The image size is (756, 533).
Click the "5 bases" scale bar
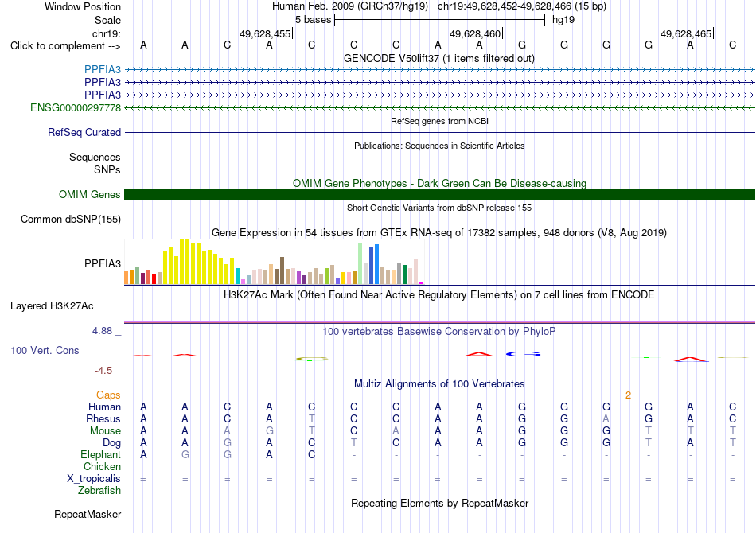tap(439, 20)
